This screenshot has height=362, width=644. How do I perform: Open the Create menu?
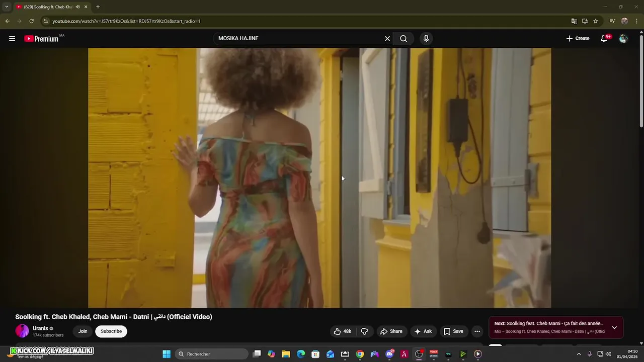(578, 39)
